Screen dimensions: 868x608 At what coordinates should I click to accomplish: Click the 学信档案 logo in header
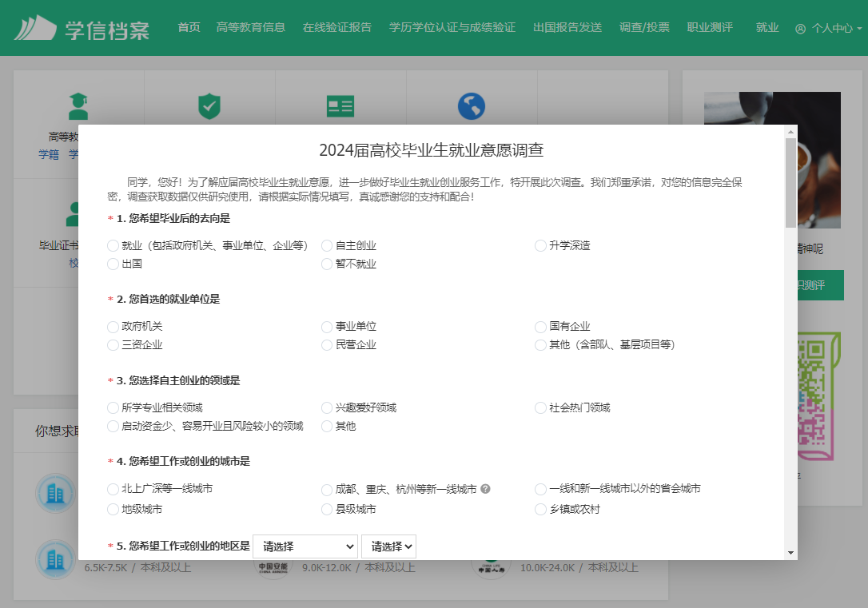(x=82, y=29)
